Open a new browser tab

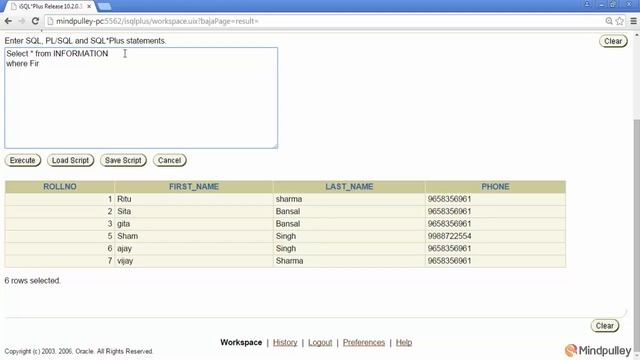tap(104, 7)
